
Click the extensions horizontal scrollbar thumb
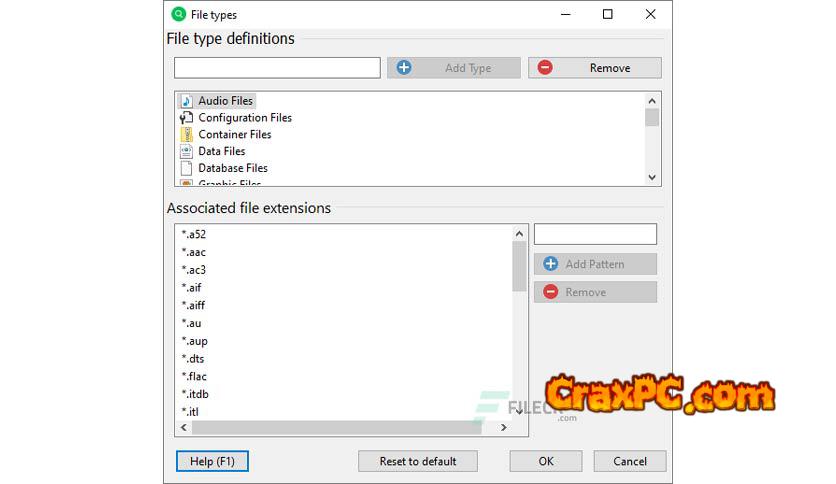click(x=337, y=427)
